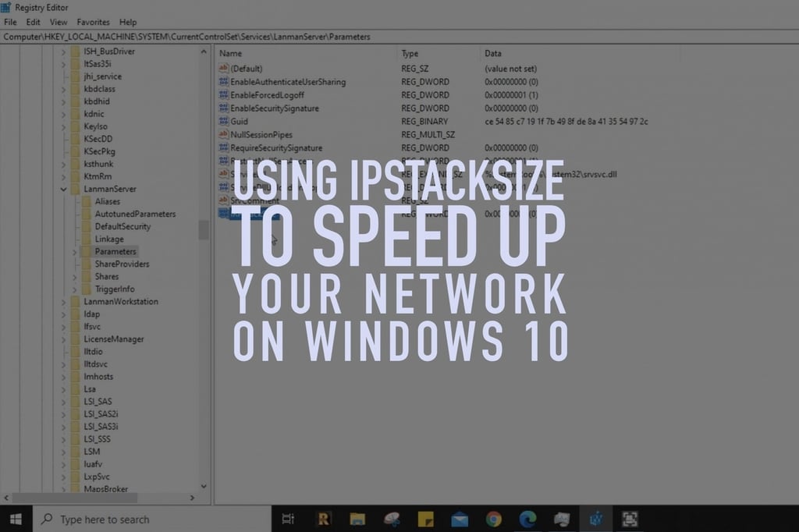This screenshot has width=799, height=532.
Task: Click the DWORD icon beside EnableForcedLogoff
Action: pyautogui.click(x=223, y=95)
